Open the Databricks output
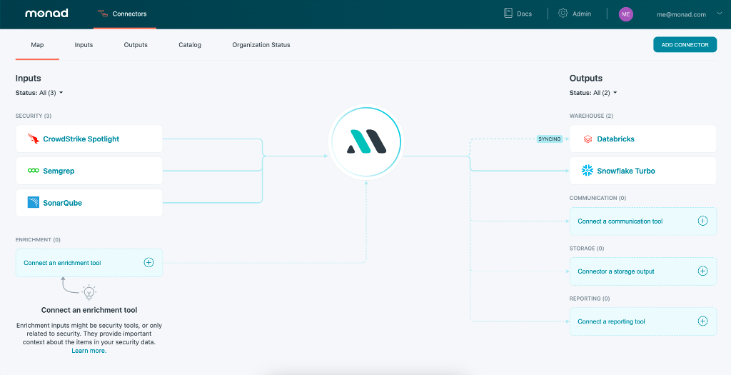 643,139
